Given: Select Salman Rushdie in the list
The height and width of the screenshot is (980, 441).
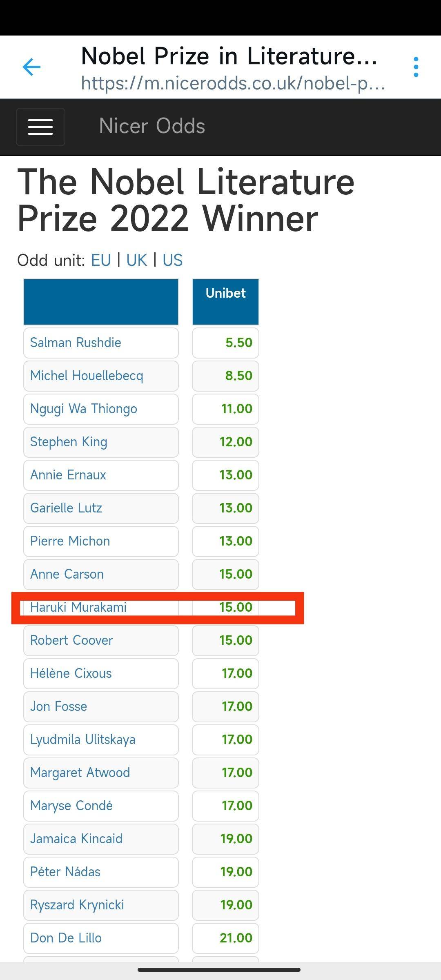Looking at the screenshot, I should pos(76,343).
